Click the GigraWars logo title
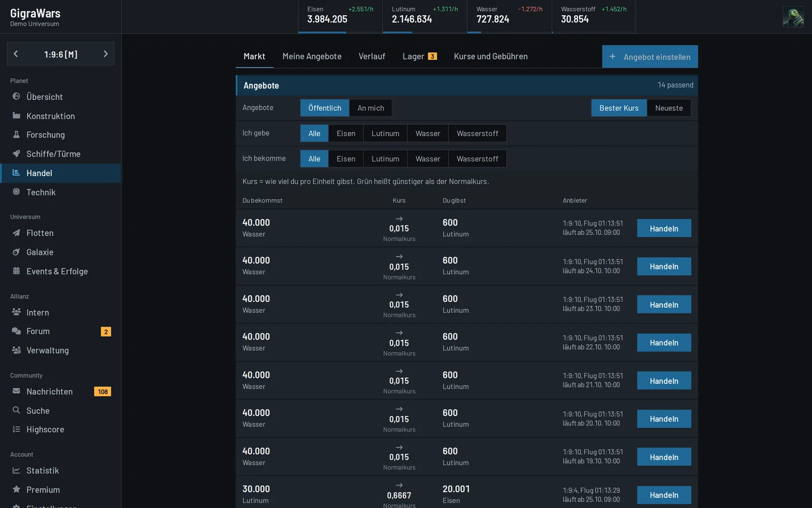The image size is (812, 508). pyautogui.click(x=35, y=13)
